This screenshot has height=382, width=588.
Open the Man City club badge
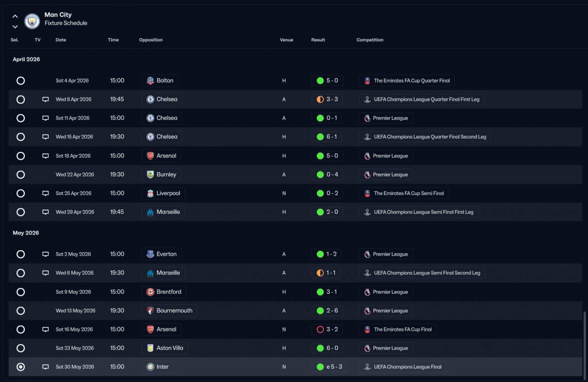click(x=32, y=21)
